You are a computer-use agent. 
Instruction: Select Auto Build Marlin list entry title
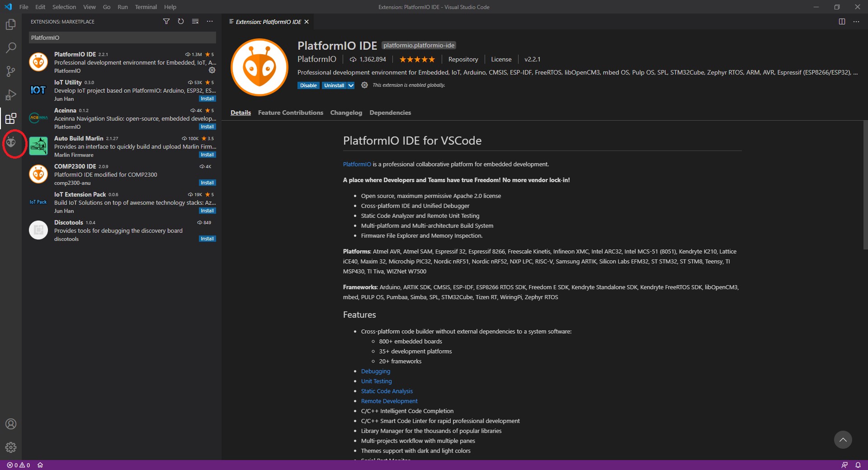coord(79,138)
